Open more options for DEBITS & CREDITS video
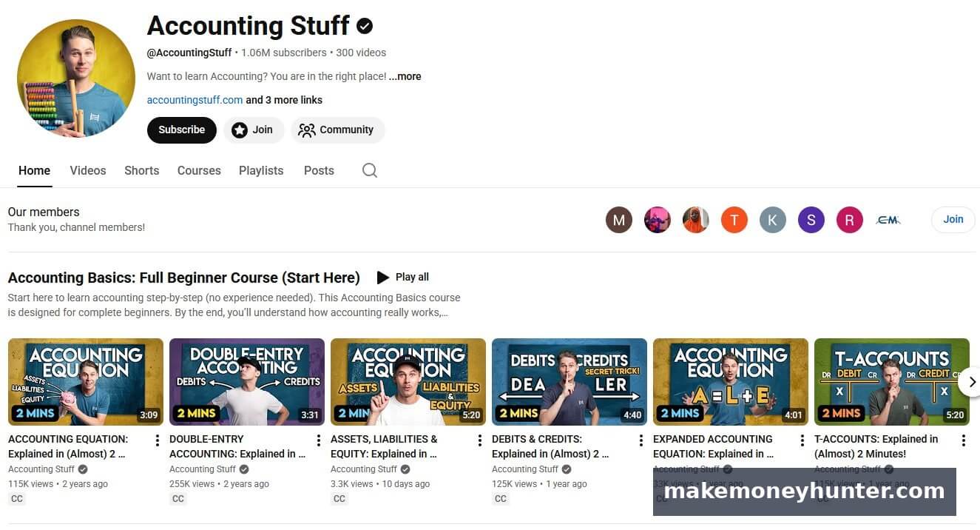The image size is (980, 530). pyautogui.click(x=641, y=440)
